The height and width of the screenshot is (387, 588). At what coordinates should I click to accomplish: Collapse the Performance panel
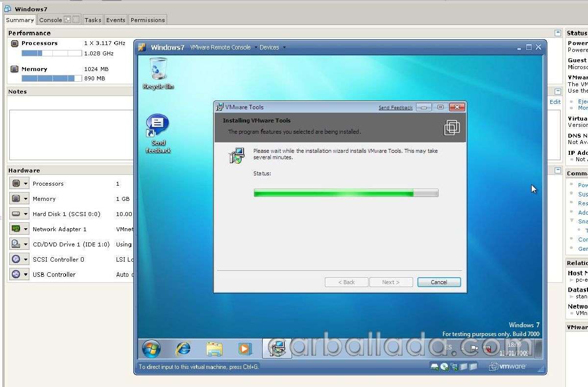(x=558, y=32)
